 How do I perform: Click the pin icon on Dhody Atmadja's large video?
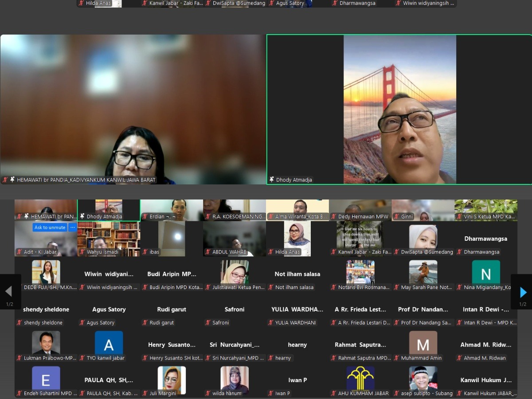click(271, 180)
